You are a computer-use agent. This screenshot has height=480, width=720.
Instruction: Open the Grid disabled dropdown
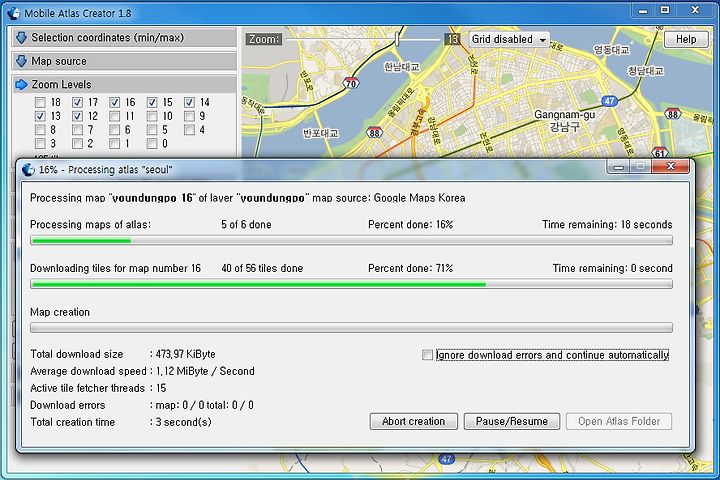pyautogui.click(x=509, y=40)
